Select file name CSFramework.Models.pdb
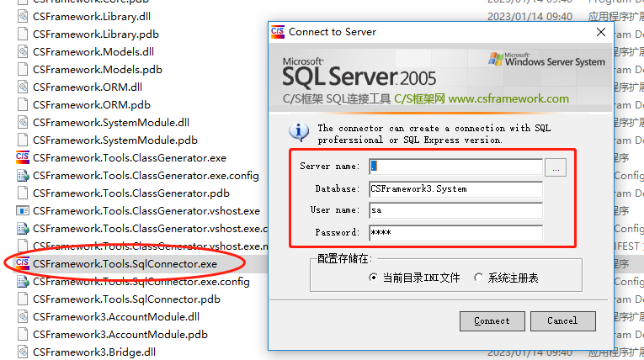Screen dimensions: 644x360 coord(98,69)
